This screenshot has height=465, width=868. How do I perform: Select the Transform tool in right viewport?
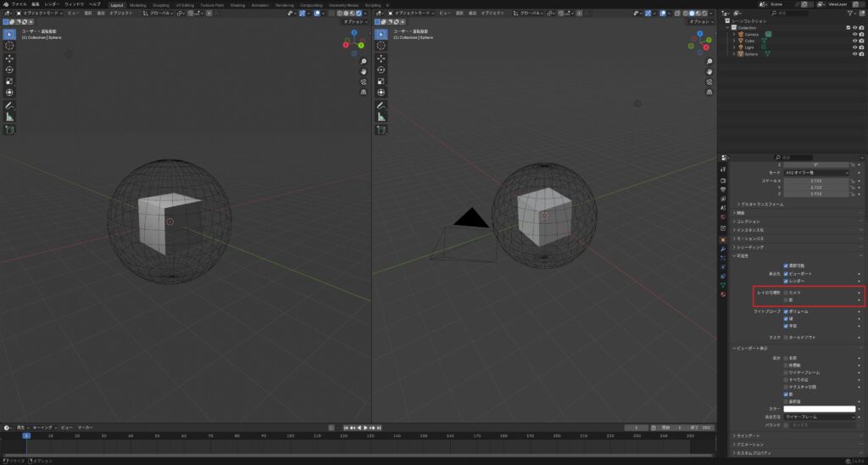click(381, 92)
